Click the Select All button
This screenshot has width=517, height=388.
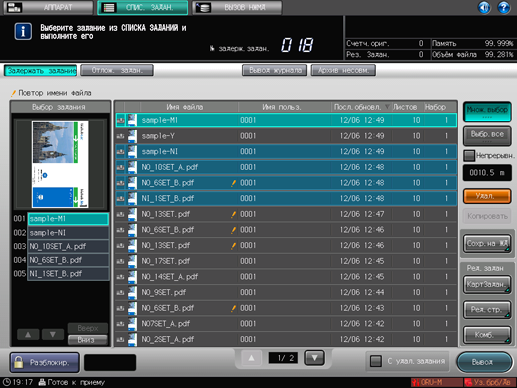click(x=487, y=135)
